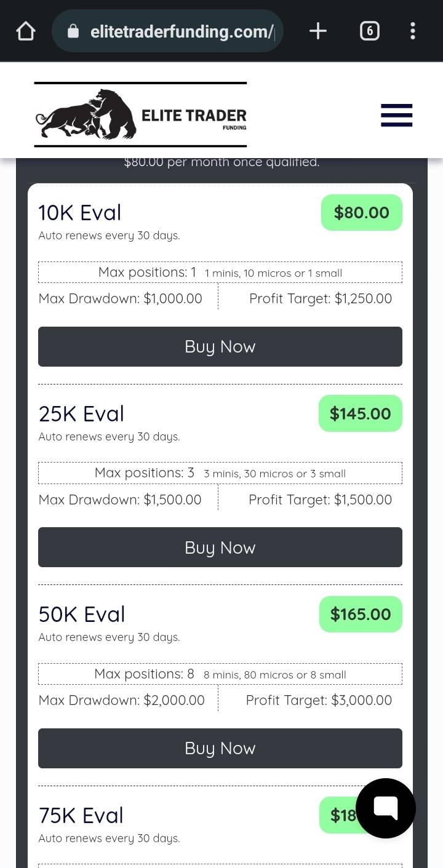The width and height of the screenshot is (443, 868).
Task: Open the live chat bubble
Action: [x=386, y=808]
